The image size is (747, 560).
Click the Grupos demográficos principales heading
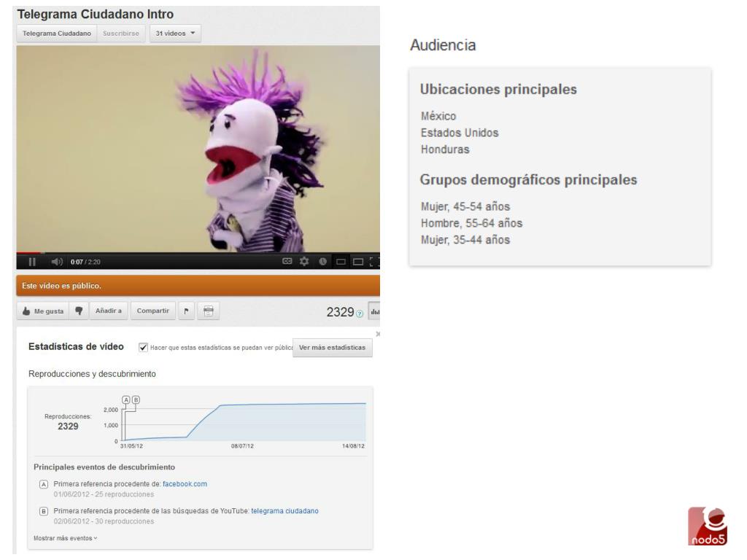coord(528,180)
